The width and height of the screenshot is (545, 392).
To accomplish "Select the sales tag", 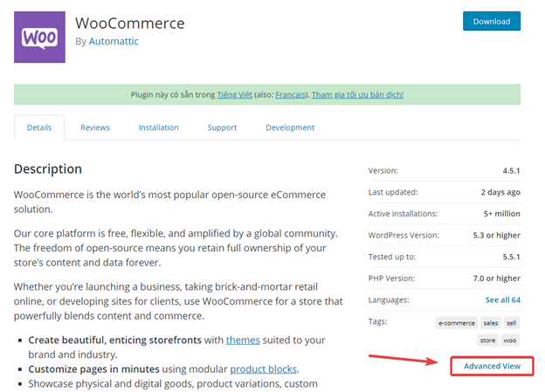I will [491, 323].
